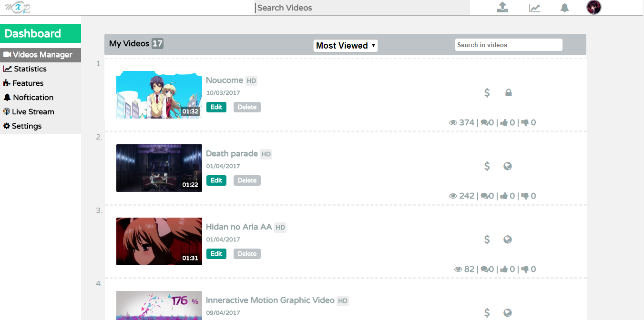Image resolution: width=644 pixels, height=320 pixels.
Task: Click the dollar monetization icon for Death parade
Action: [487, 166]
